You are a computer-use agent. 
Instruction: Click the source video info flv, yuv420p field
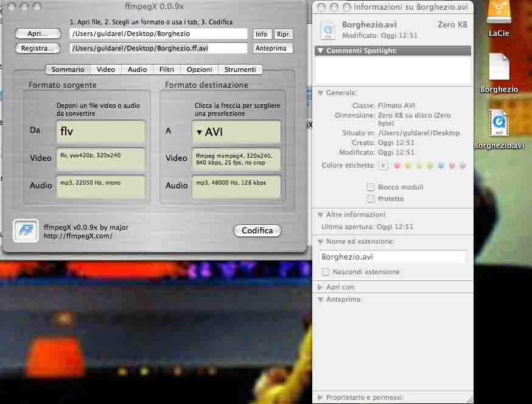[x=101, y=159]
